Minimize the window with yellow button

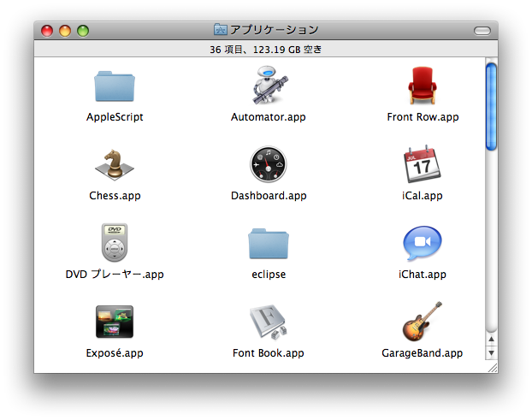click(x=65, y=31)
